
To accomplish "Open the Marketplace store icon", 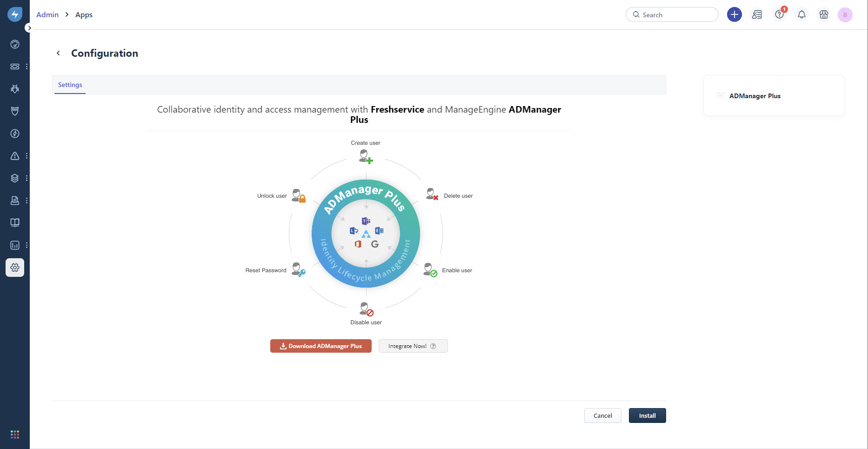I will 823,14.
